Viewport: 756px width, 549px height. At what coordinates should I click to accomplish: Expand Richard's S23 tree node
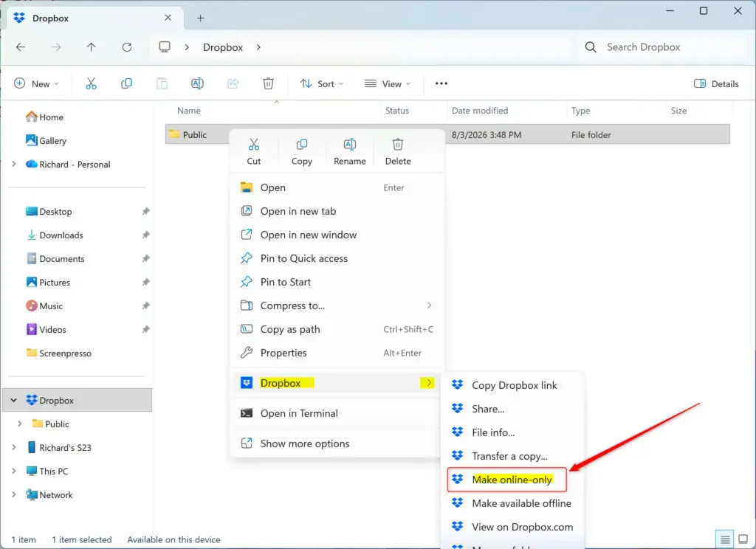14,447
